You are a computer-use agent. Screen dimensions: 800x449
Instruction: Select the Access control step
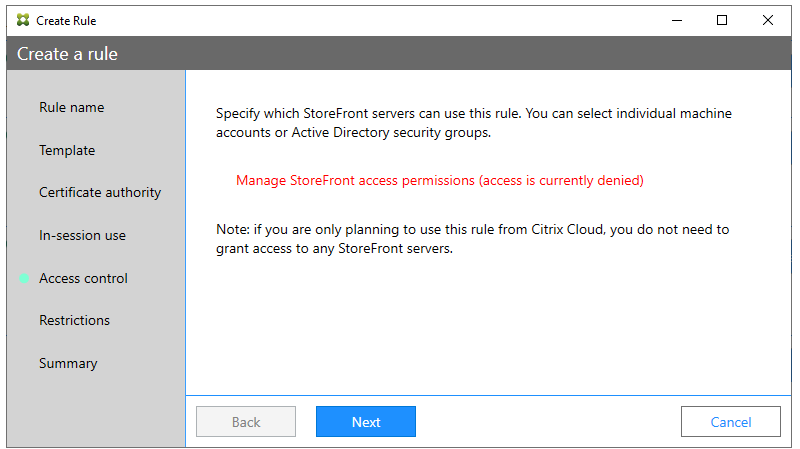pyautogui.click(x=83, y=278)
